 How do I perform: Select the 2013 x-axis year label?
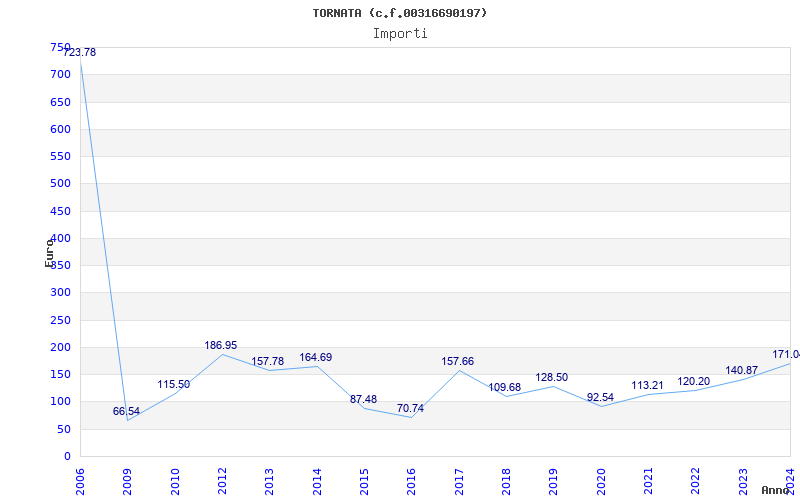click(x=269, y=482)
